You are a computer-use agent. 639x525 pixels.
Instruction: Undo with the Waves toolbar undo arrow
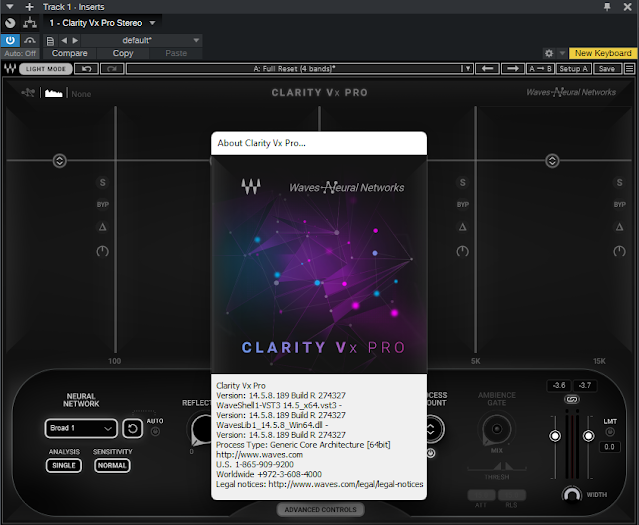86,69
